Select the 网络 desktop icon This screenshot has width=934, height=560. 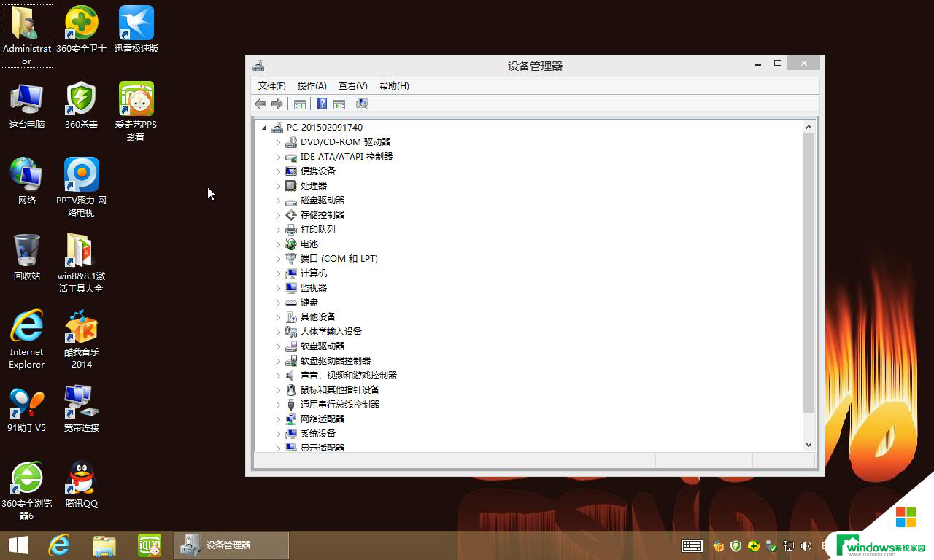coord(27,182)
